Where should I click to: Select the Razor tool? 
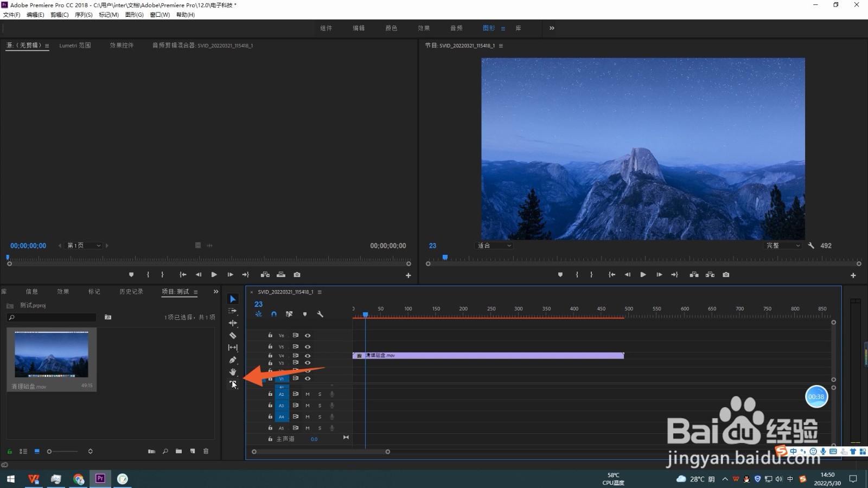coord(233,336)
